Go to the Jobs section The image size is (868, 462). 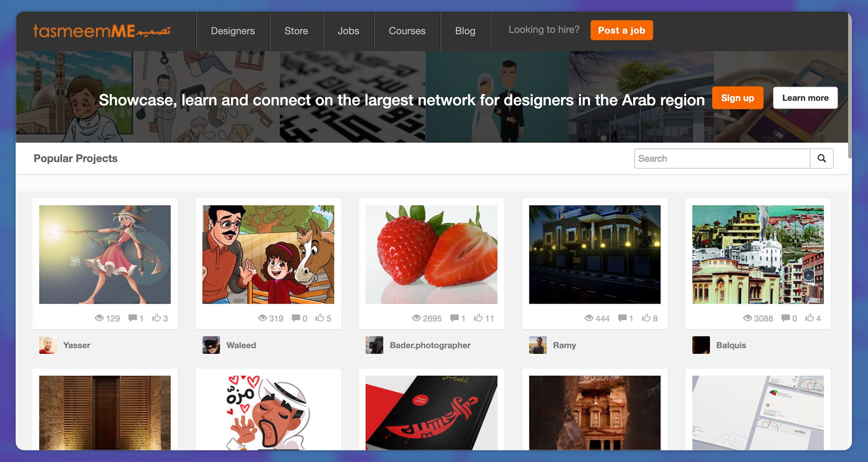[348, 31]
